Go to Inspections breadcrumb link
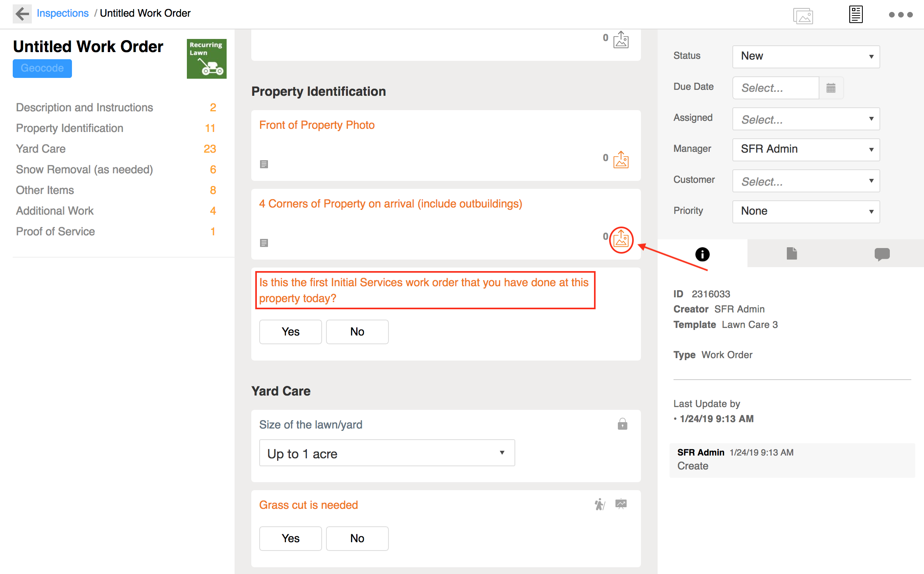Image resolution: width=924 pixels, height=574 pixels. pos(62,13)
